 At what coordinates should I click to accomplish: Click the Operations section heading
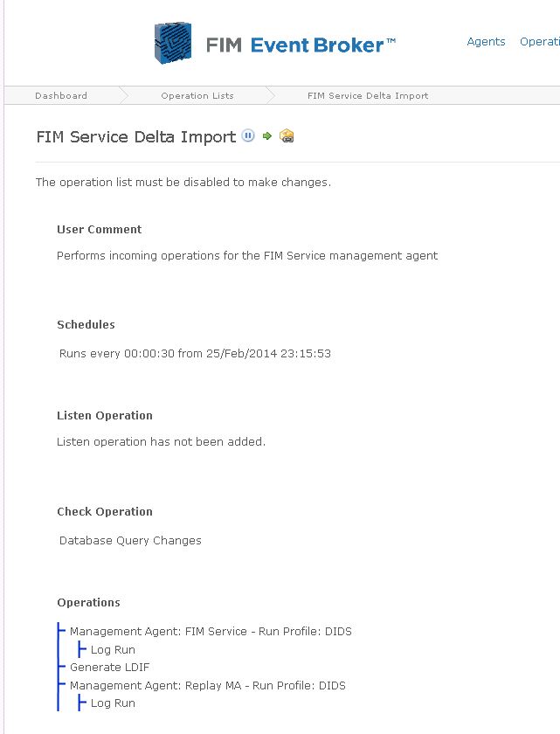(88, 602)
